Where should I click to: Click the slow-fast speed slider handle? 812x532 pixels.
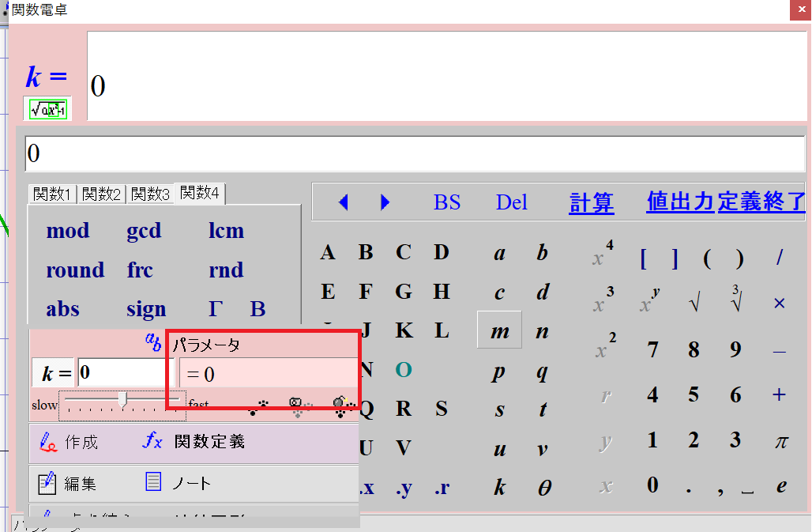[122, 400]
